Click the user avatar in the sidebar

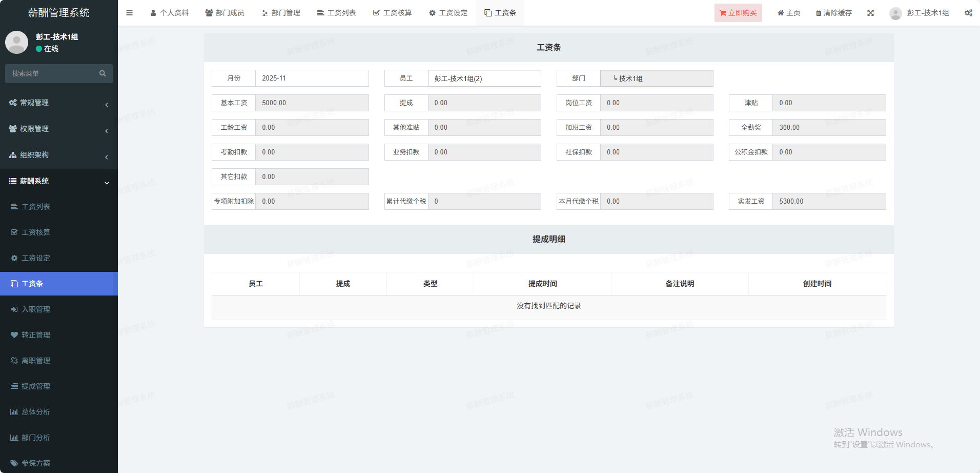click(16, 42)
